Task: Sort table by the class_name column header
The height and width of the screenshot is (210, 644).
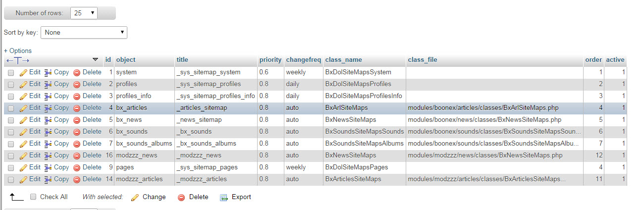Action: coord(343,60)
